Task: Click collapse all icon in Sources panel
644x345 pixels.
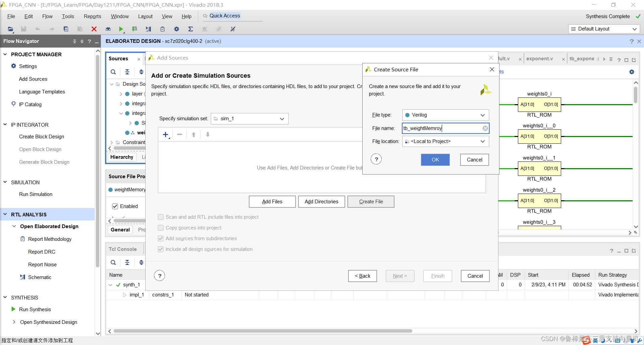Action: click(x=127, y=72)
